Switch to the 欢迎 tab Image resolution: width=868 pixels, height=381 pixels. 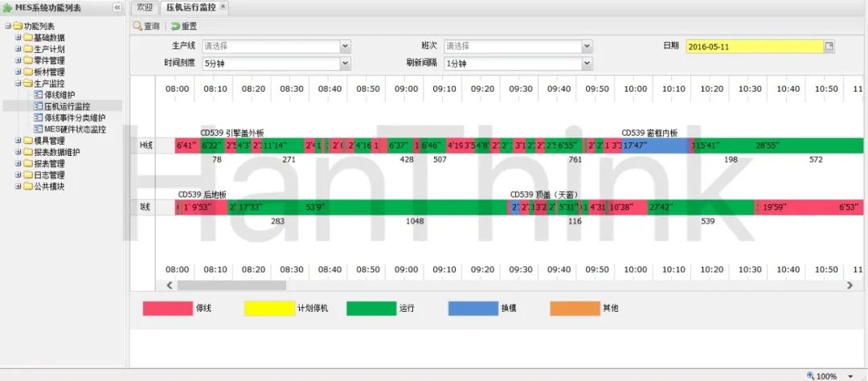[x=144, y=7]
